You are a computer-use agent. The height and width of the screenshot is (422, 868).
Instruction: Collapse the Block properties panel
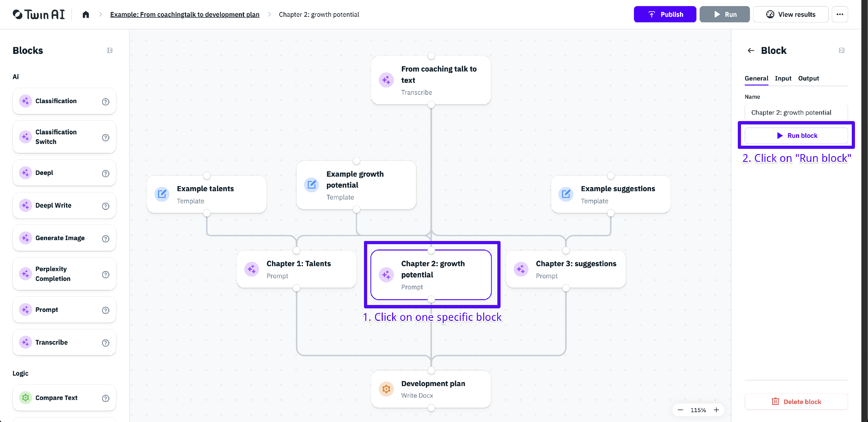tap(841, 50)
